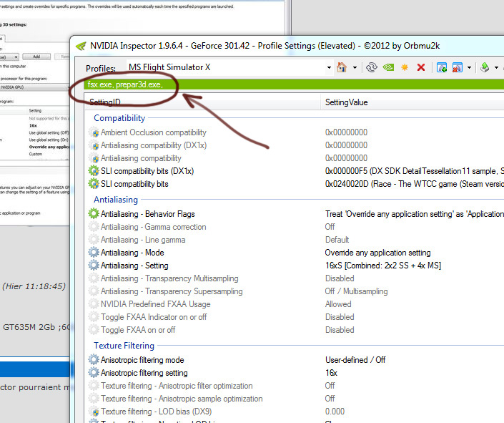
Task: Select Antialiasing compatibility row label
Action: [x=141, y=158]
